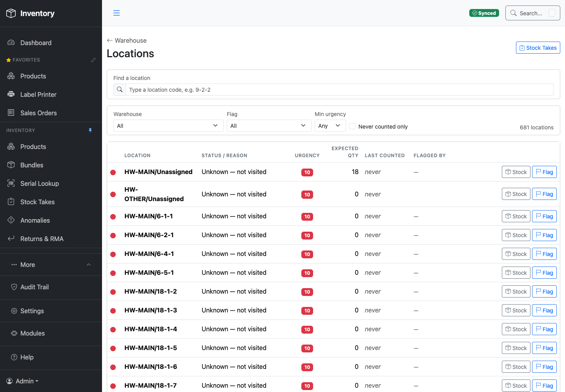Click Flag button for HW-MAIN/Unassigned
Screen dimensions: 565x392
(544, 172)
